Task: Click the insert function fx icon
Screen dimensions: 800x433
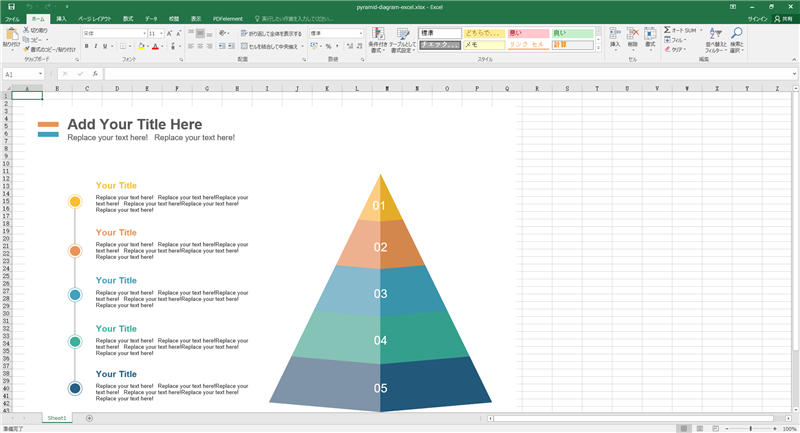Action: pyautogui.click(x=95, y=73)
